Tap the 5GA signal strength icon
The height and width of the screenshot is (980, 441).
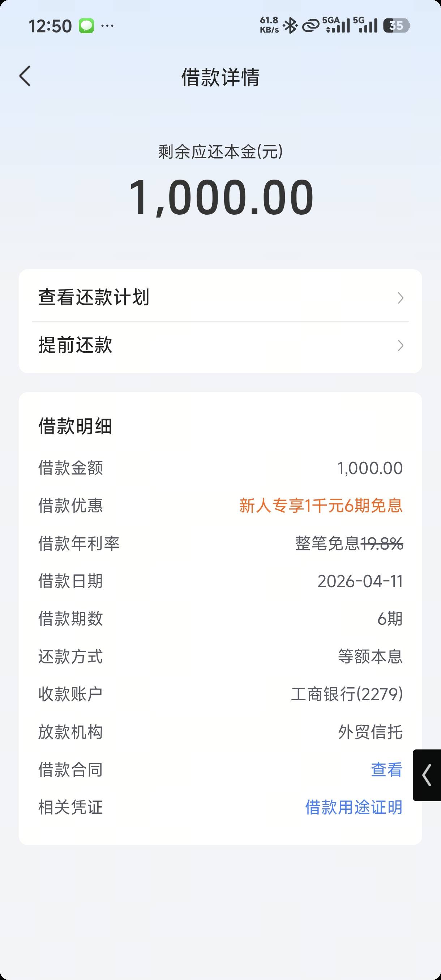point(337,25)
